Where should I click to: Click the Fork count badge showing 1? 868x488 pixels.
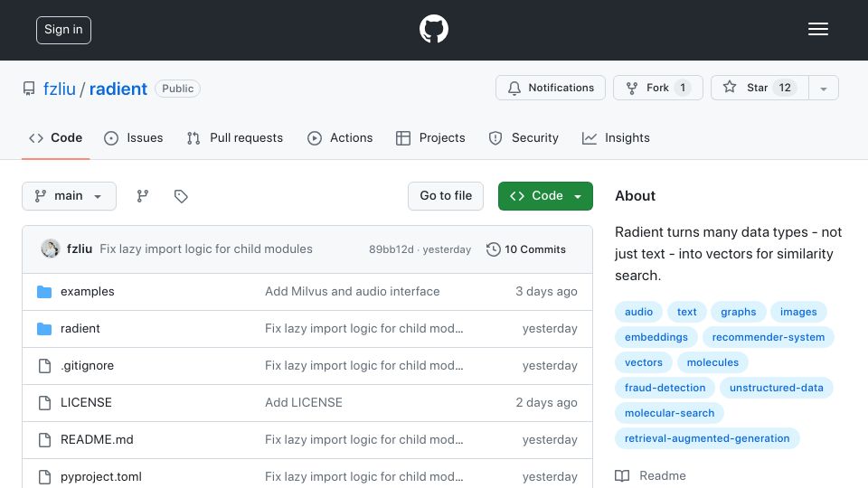(683, 88)
